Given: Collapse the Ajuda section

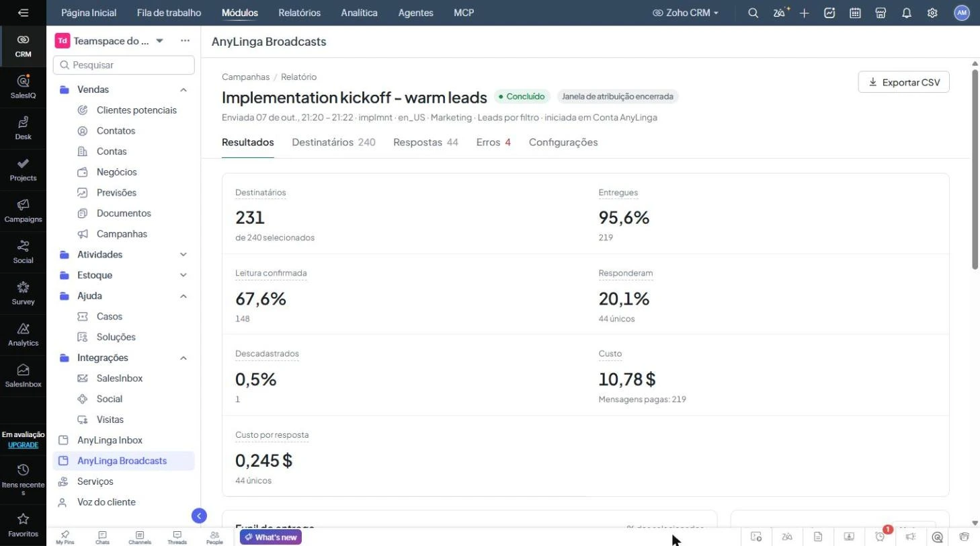Looking at the screenshot, I should (x=183, y=296).
